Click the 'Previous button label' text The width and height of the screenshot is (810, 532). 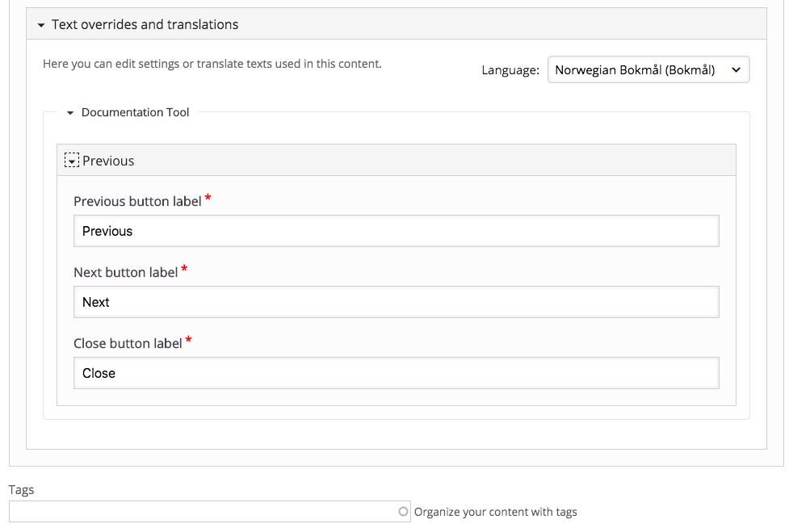pos(137,202)
